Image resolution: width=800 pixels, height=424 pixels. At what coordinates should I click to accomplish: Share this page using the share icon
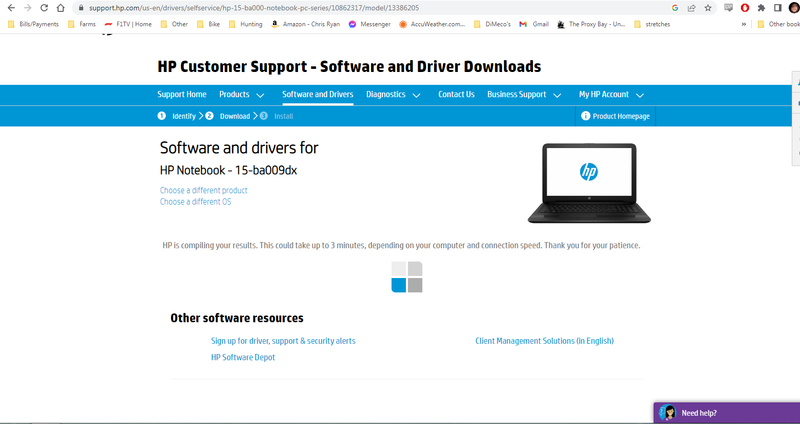tap(691, 8)
